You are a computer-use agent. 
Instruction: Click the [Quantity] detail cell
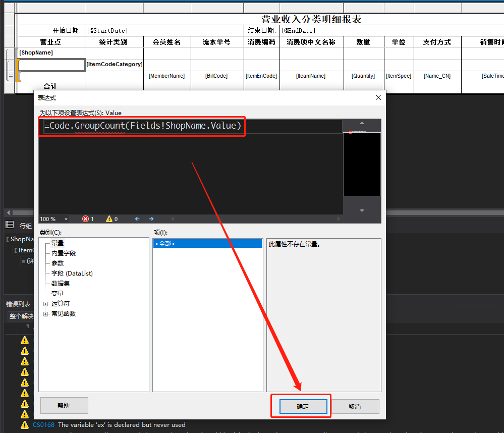coord(363,76)
